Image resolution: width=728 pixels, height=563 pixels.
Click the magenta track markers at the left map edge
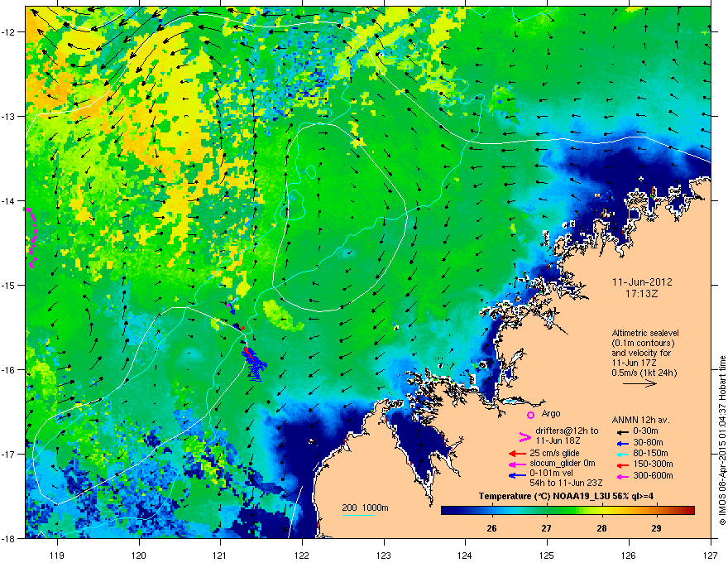(31, 238)
